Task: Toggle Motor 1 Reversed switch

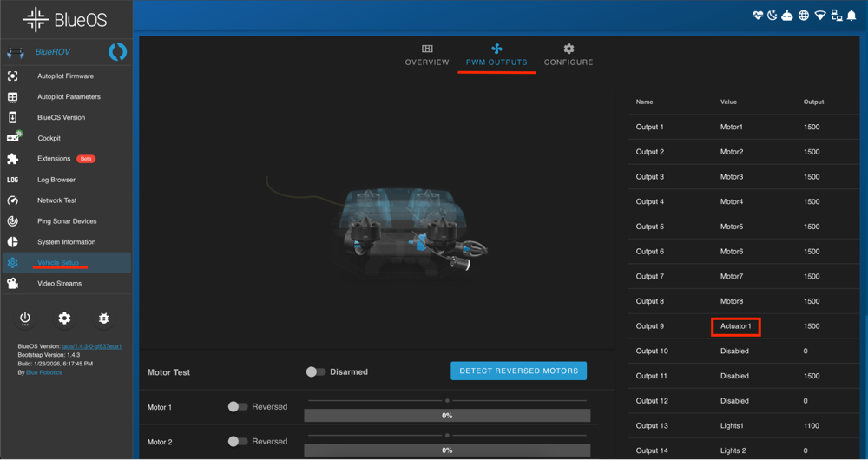Action: (x=237, y=406)
